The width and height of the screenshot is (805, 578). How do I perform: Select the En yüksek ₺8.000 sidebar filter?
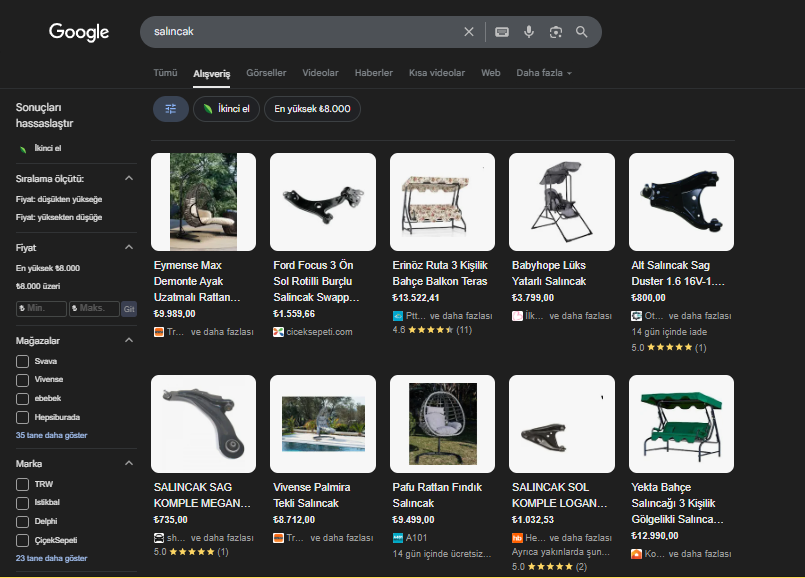click(x=48, y=268)
